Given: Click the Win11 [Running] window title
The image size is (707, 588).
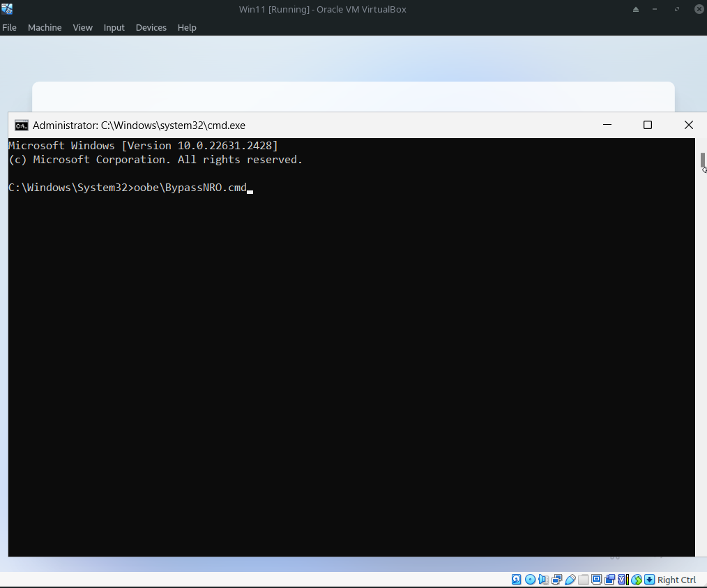Looking at the screenshot, I should 322,9.
